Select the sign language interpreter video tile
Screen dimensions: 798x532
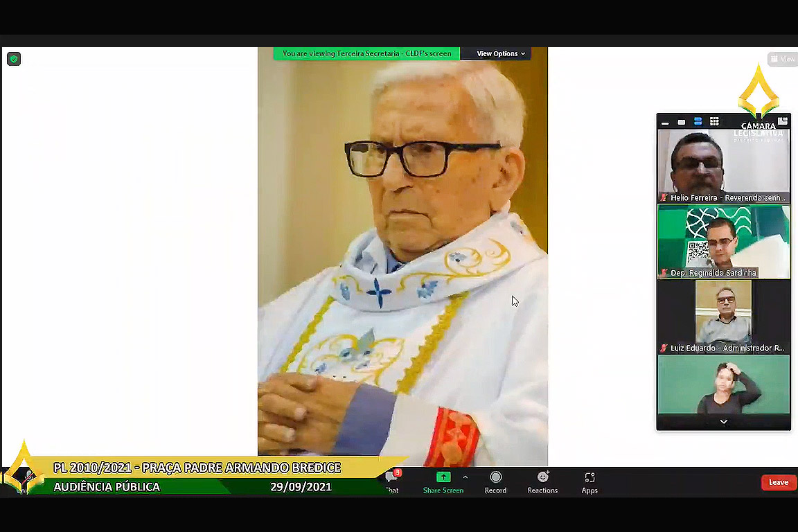pyautogui.click(x=723, y=384)
